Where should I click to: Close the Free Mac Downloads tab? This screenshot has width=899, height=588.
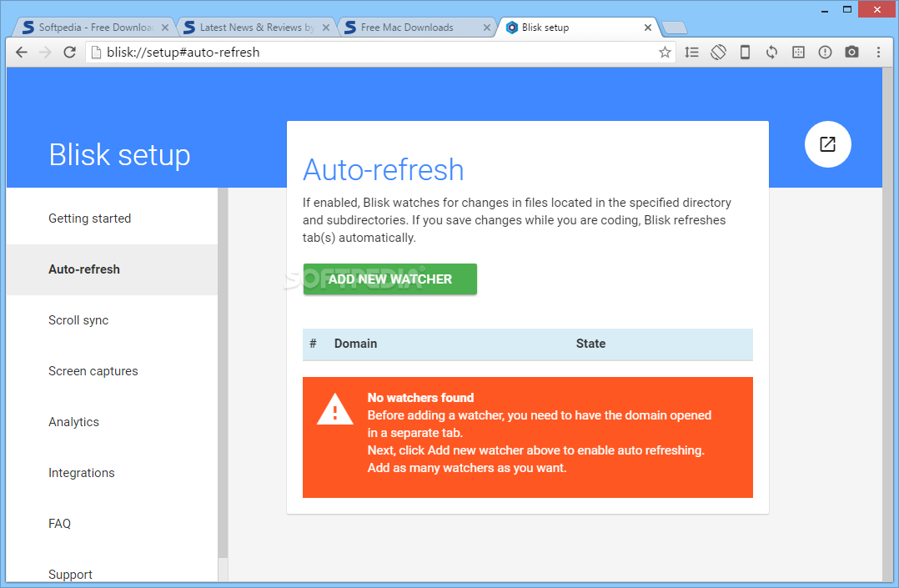click(x=487, y=28)
